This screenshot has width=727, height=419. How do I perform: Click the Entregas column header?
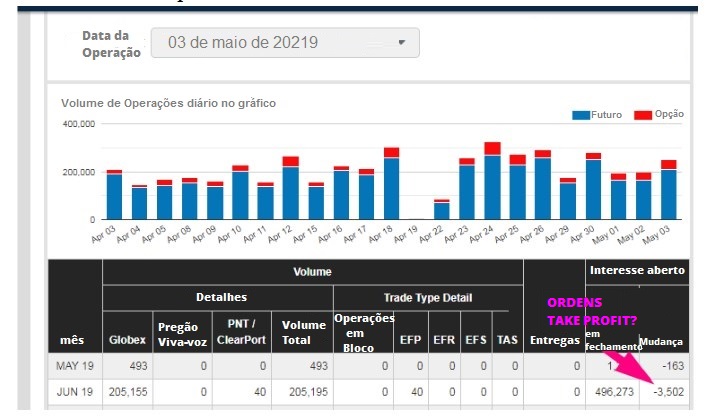click(555, 340)
